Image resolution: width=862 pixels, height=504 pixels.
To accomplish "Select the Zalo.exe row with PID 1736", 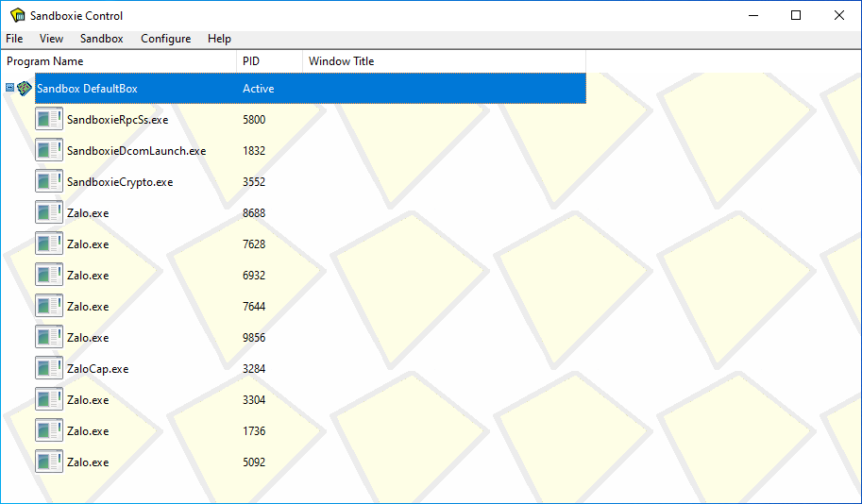I will [88, 431].
